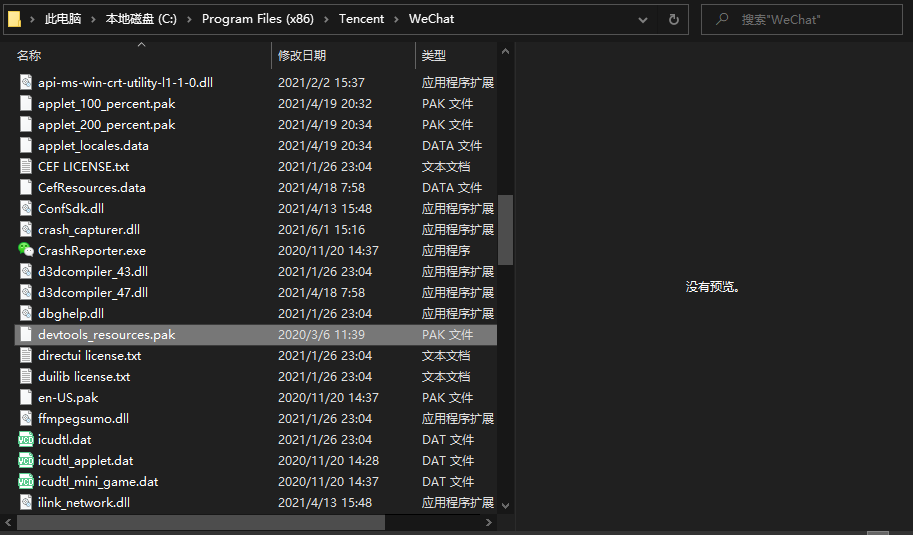The image size is (913, 535).
Task: Go to 本地磁盘 (C:) breadcrumb
Action: click(x=141, y=19)
